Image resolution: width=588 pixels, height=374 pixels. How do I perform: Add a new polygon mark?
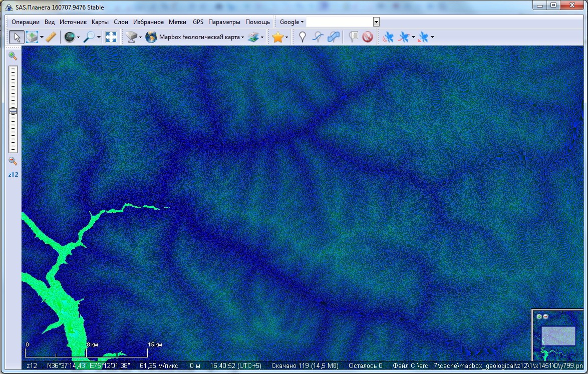click(334, 37)
